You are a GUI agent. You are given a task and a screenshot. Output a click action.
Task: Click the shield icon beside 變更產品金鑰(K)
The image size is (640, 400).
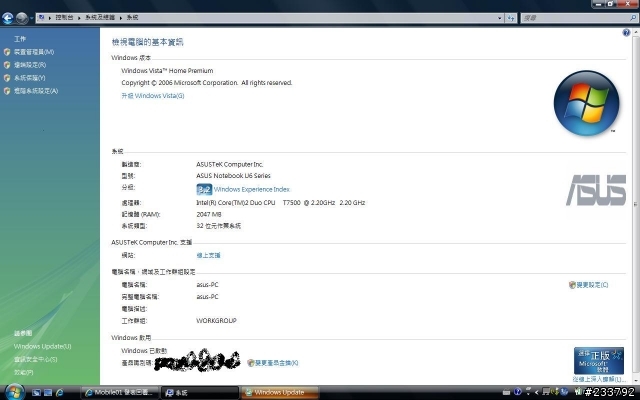tap(251, 363)
